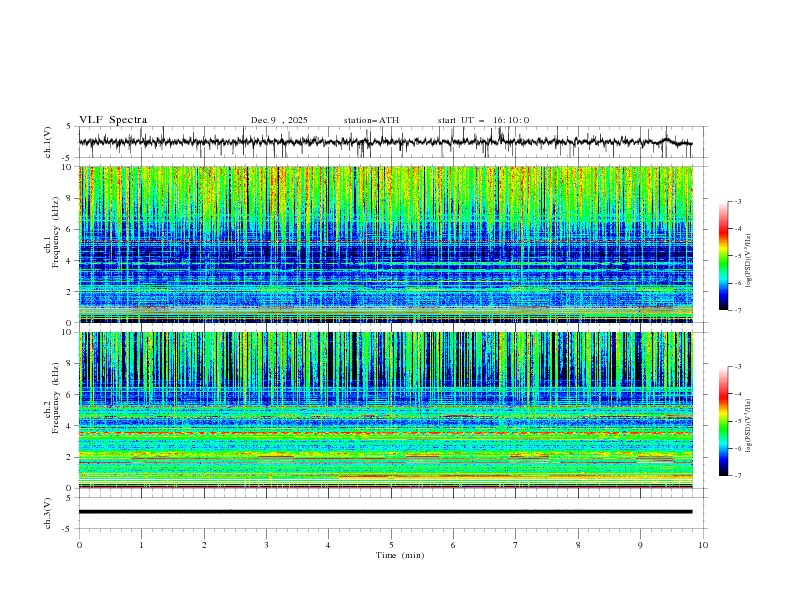This screenshot has width=792, height=612.
Task: Click time axis tick label '8'
Action: click(578, 545)
